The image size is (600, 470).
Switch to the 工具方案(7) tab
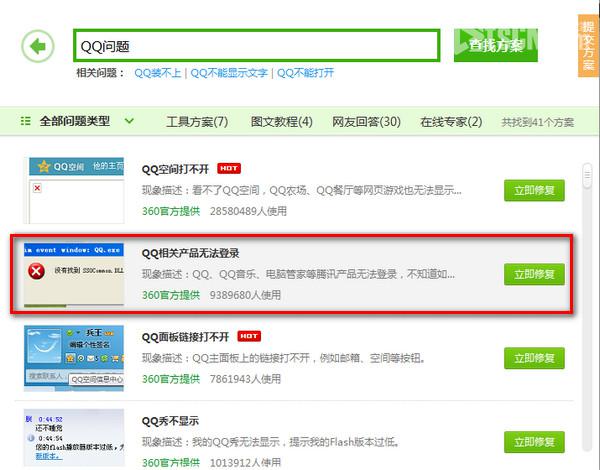pos(197,122)
